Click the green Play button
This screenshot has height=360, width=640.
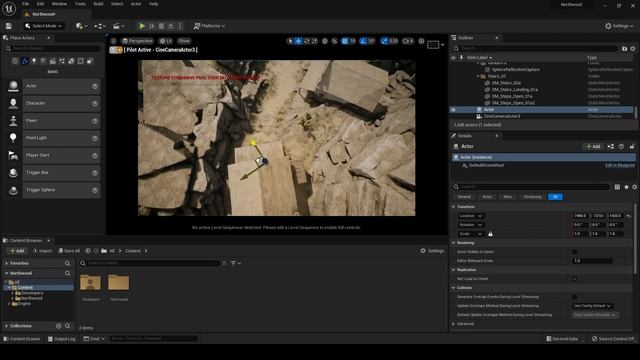pos(142,26)
